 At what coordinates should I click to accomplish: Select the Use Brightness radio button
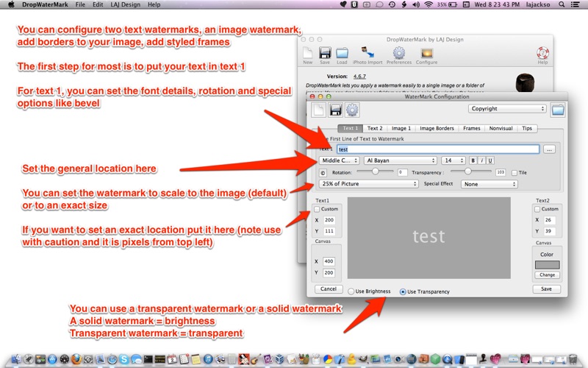351,291
